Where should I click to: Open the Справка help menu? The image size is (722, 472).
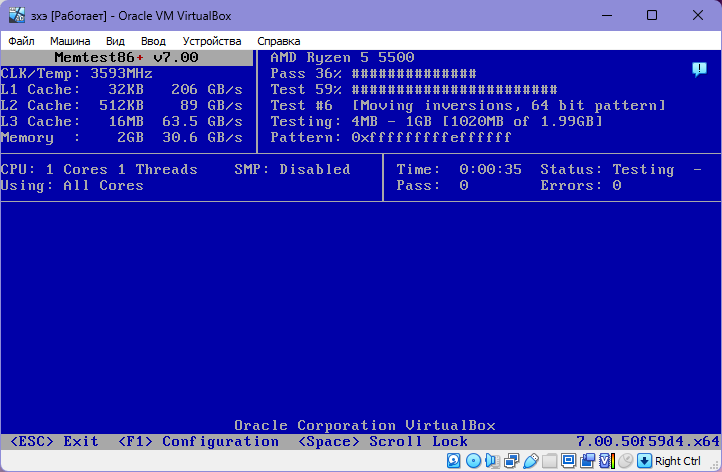click(x=278, y=41)
